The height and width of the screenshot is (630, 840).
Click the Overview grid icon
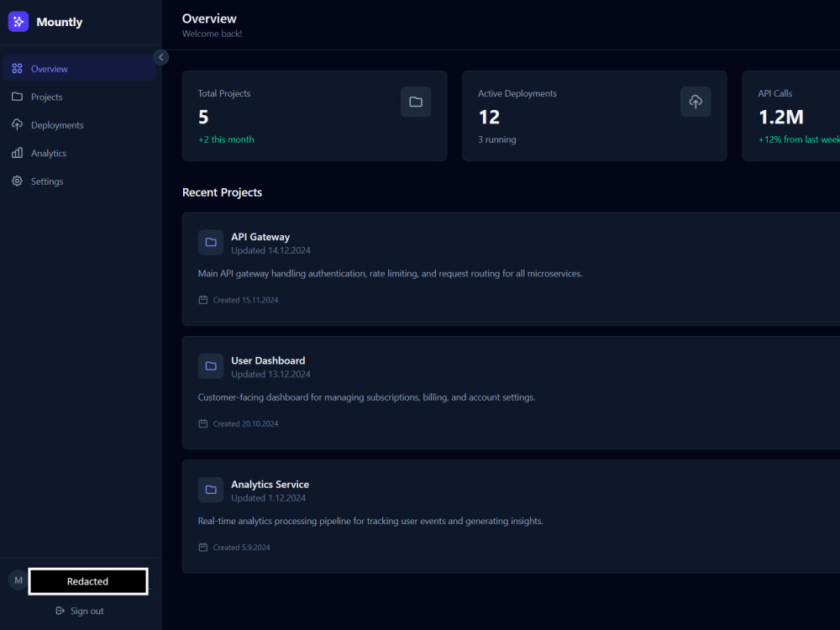tap(17, 69)
